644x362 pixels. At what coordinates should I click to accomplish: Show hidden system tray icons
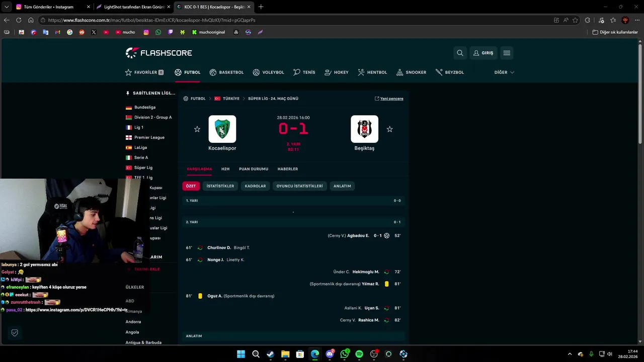pos(570,354)
